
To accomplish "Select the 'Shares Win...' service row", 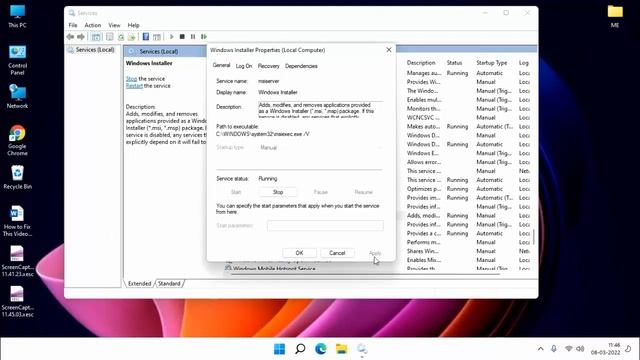I will pyautogui.click(x=468, y=251).
